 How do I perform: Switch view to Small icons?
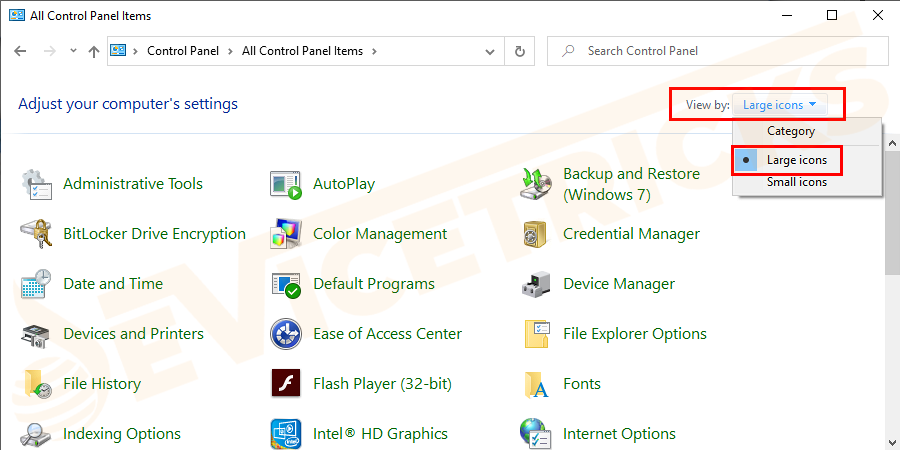click(796, 182)
